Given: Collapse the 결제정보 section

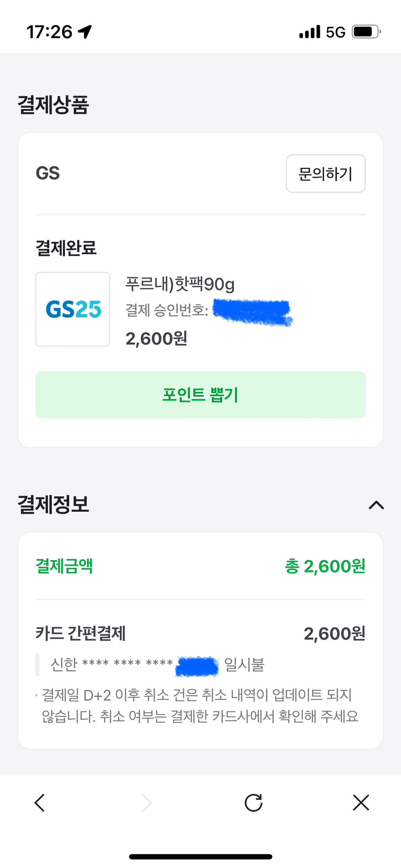Looking at the screenshot, I should click(x=376, y=505).
